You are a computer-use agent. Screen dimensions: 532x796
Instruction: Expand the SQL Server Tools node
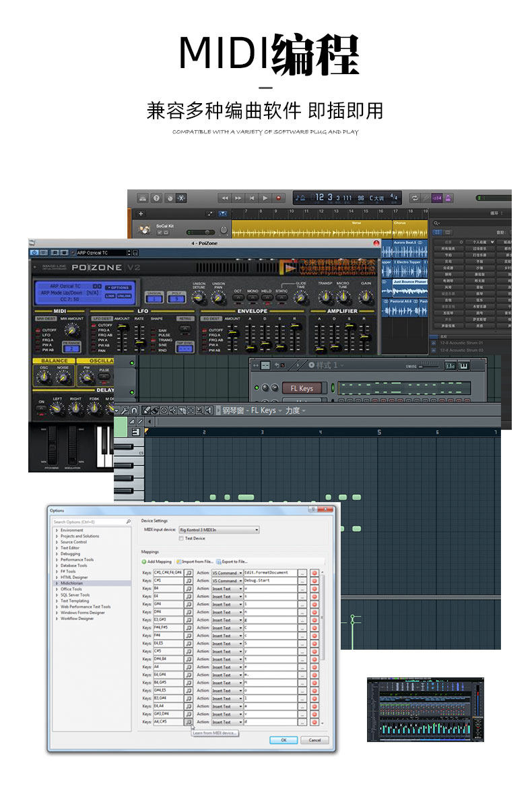(x=57, y=595)
